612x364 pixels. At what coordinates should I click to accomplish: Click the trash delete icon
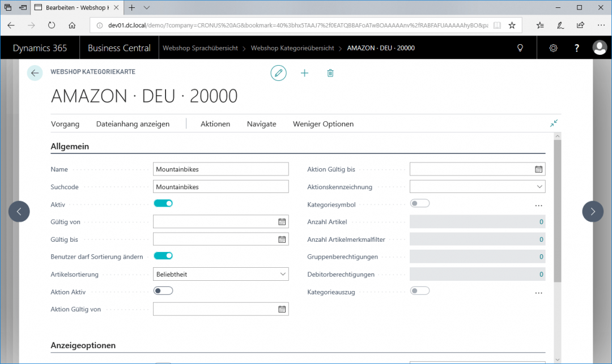click(330, 73)
